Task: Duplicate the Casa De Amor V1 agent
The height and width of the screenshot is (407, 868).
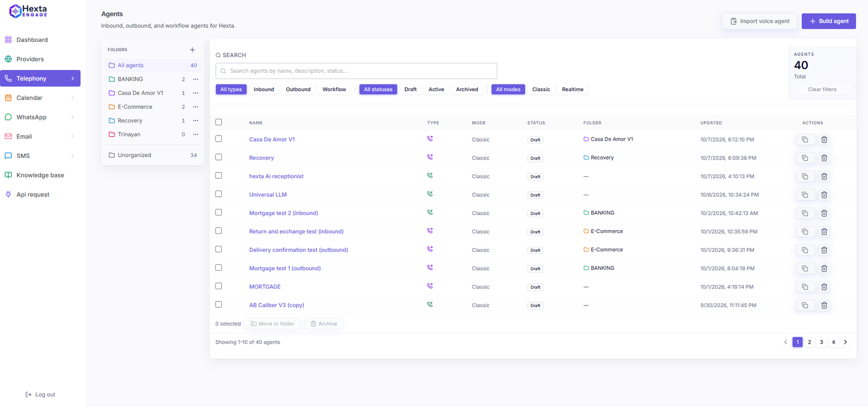Action: [805, 139]
